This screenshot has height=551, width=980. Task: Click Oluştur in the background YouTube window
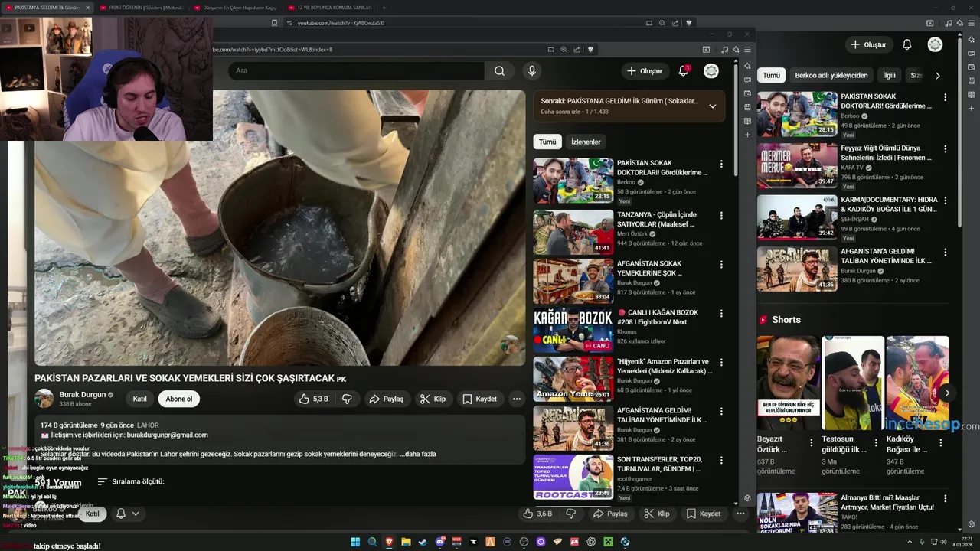(868, 44)
